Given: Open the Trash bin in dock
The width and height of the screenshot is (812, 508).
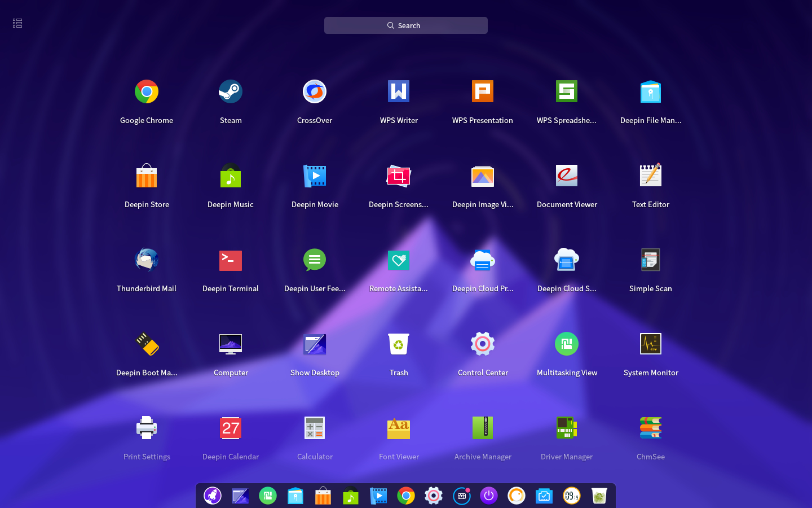Looking at the screenshot, I should (599, 496).
